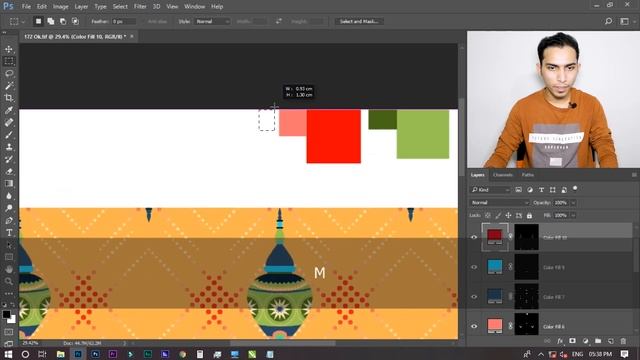This screenshot has width=640, height=360.
Task: Click the Opacity value field
Action: tap(561, 203)
